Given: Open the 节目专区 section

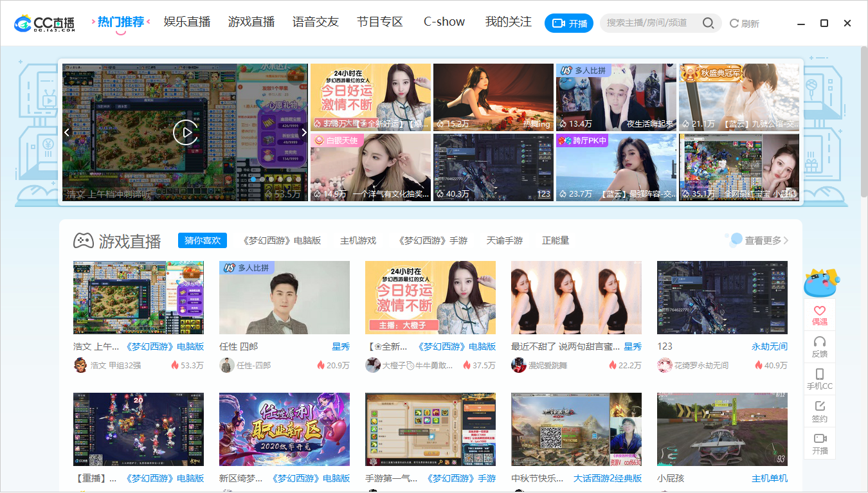Looking at the screenshot, I should (x=379, y=21).
